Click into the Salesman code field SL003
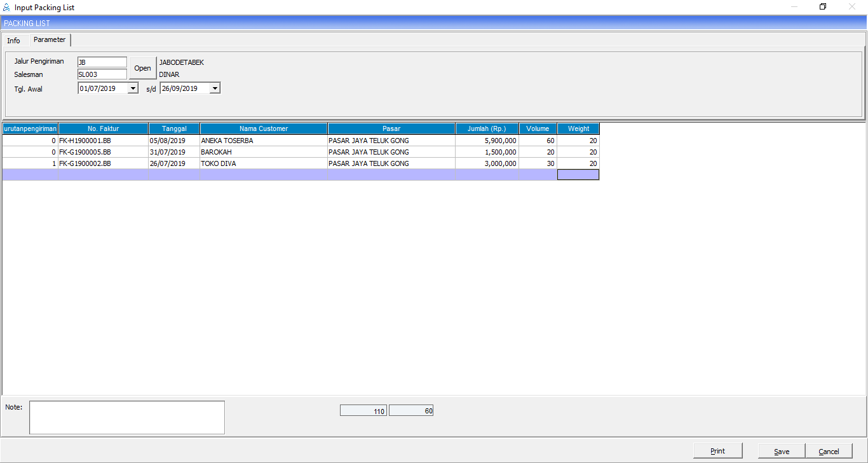The width and height of the screenshot is (868, 463). [x=102, y=74]
